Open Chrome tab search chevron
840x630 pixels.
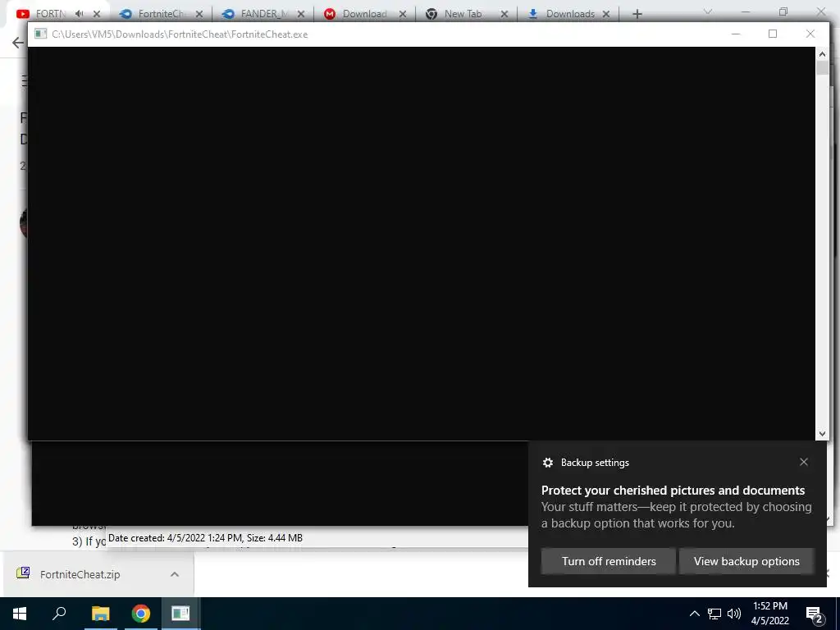708,11
